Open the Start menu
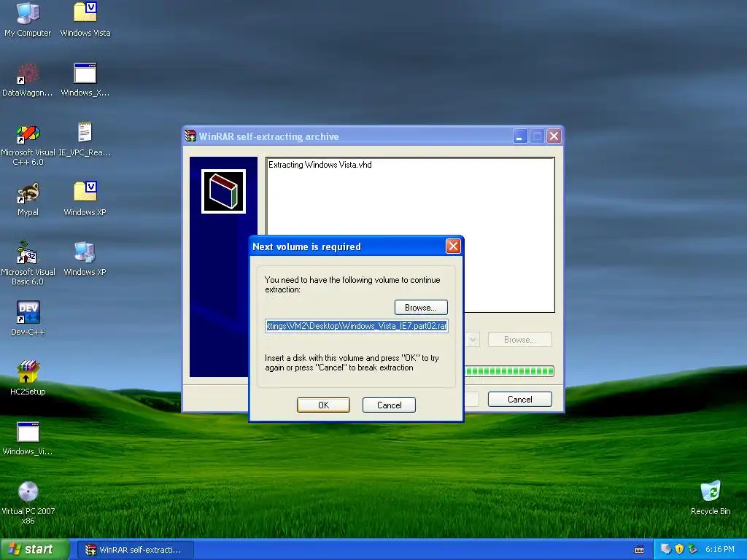Viewport: 747px width, 560px height. [35, 550]
